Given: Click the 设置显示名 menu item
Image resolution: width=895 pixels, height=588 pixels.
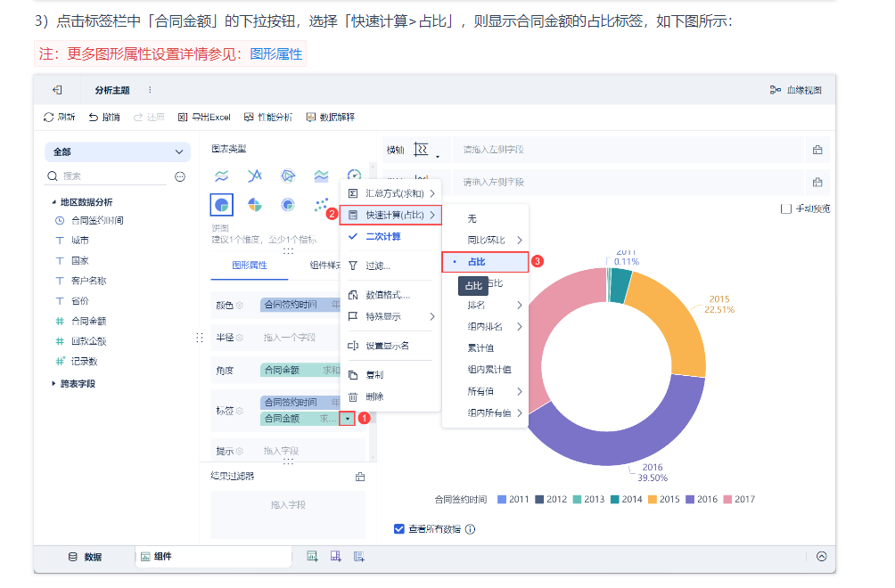Looking at the screenshot, I should click(x=391, y=346).
